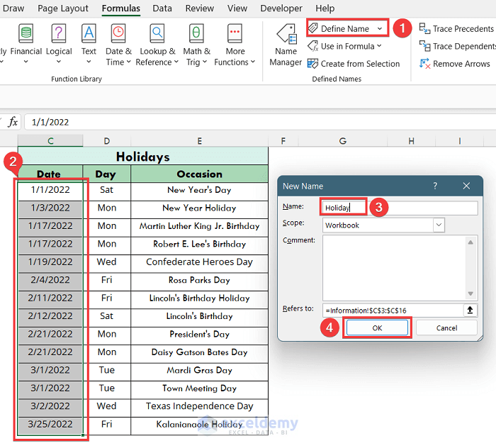Switch to the Developer tab
Image resolution: width=496 pixels, height=448 pixels.
click(281, 9)
